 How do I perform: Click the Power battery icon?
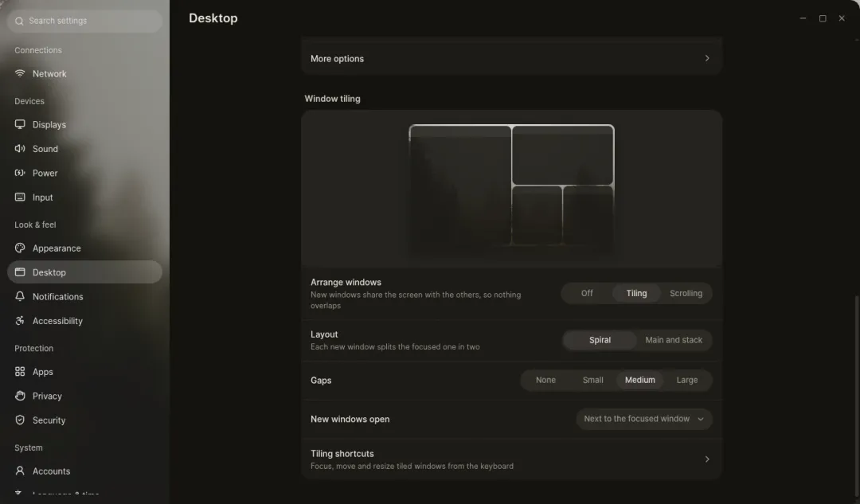20,173
